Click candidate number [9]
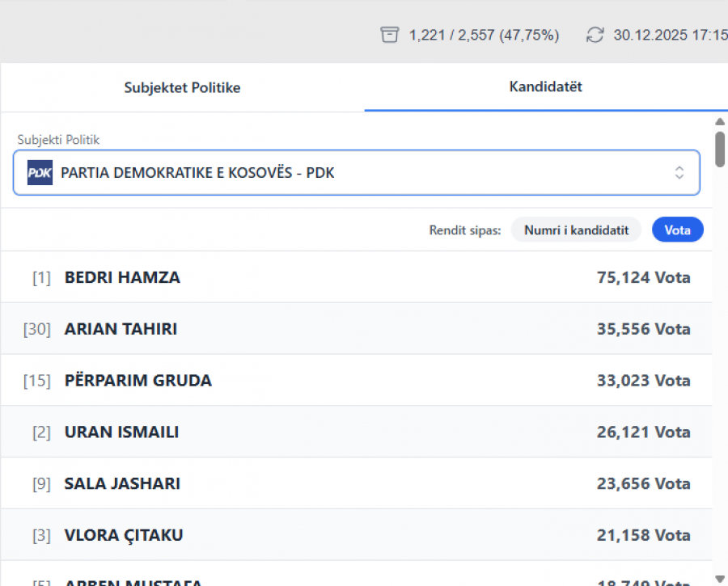 [x=41, y=484]
